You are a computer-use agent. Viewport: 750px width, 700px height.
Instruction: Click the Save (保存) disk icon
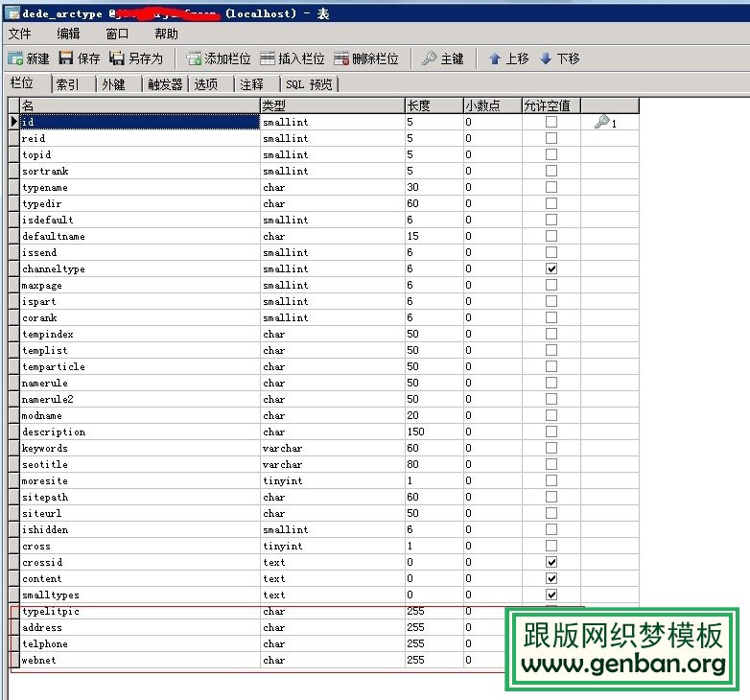pyautogui.click(x=66, y=58)
